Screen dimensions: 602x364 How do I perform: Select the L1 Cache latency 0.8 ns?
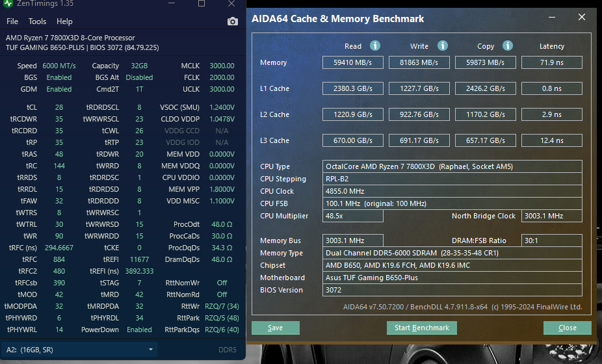[552, 88]
